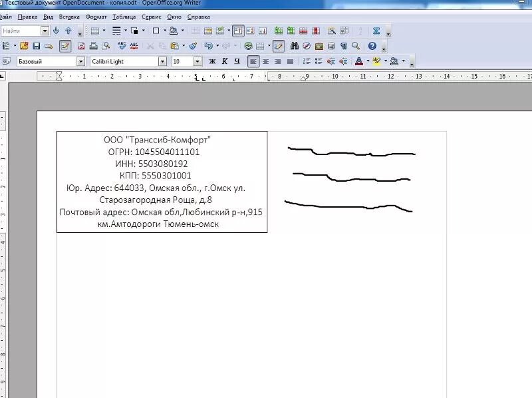Undo the last action
The image size is (532, 398).
coord(209,46)
